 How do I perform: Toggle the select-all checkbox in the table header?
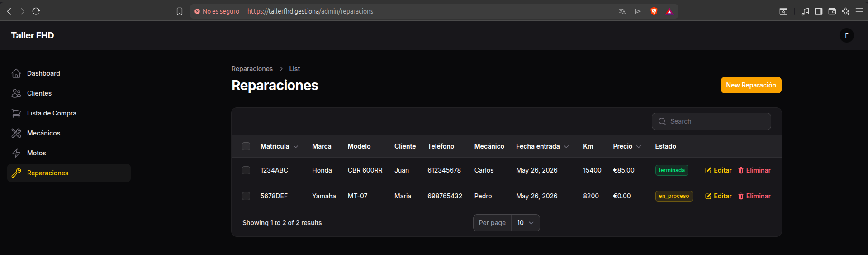[246, 146]
